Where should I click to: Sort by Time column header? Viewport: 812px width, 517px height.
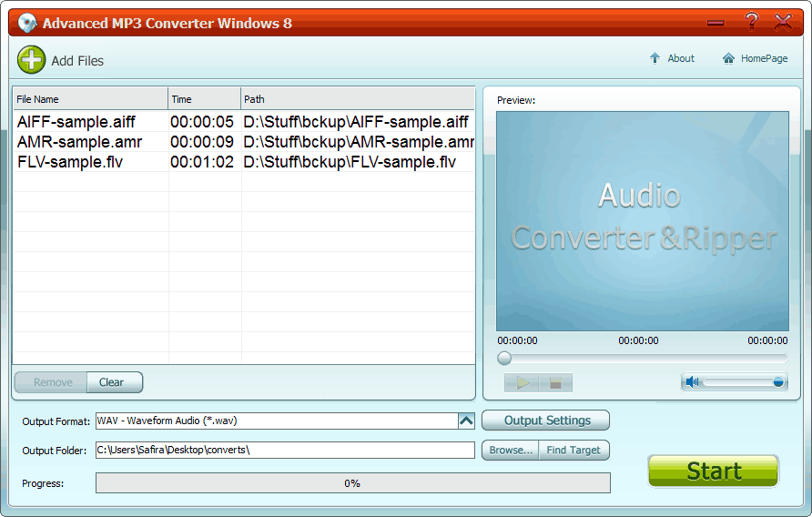(205, 99)
